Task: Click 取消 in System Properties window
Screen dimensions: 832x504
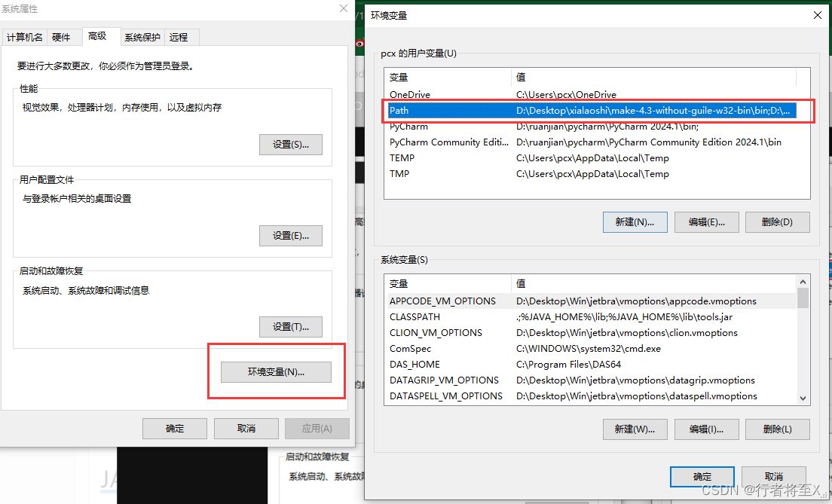Action: click(x=246, y=428)
